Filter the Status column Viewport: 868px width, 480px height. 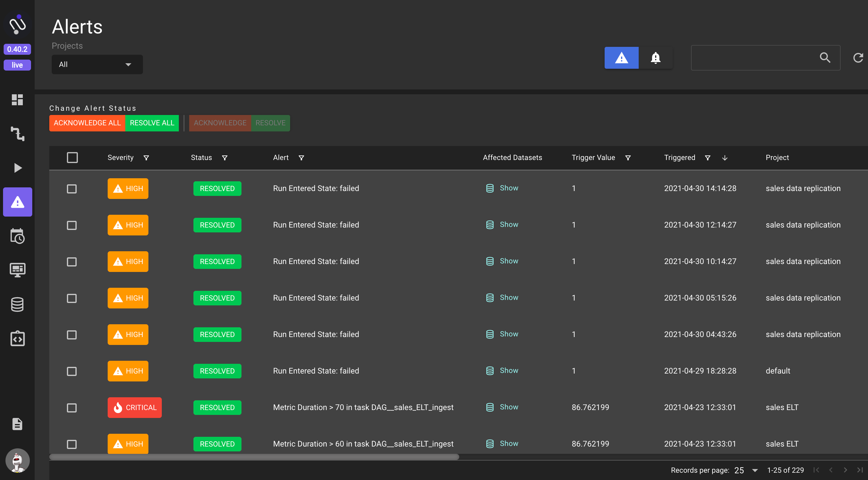(225, 158)
